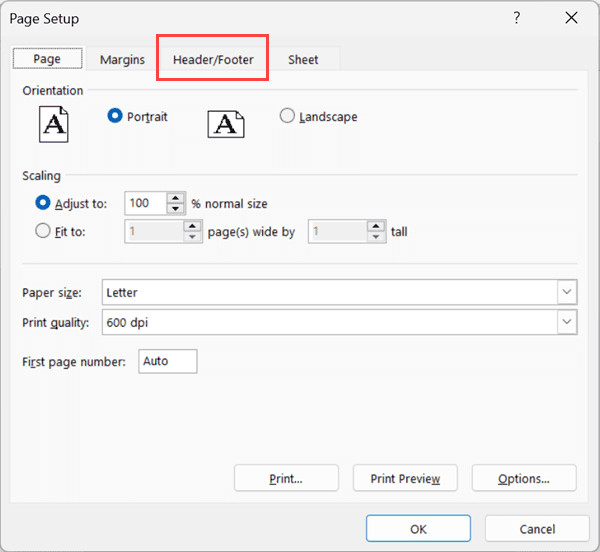
Task: Decrease pages tall value
Action: pyautogui.click(x=376, y=237)
